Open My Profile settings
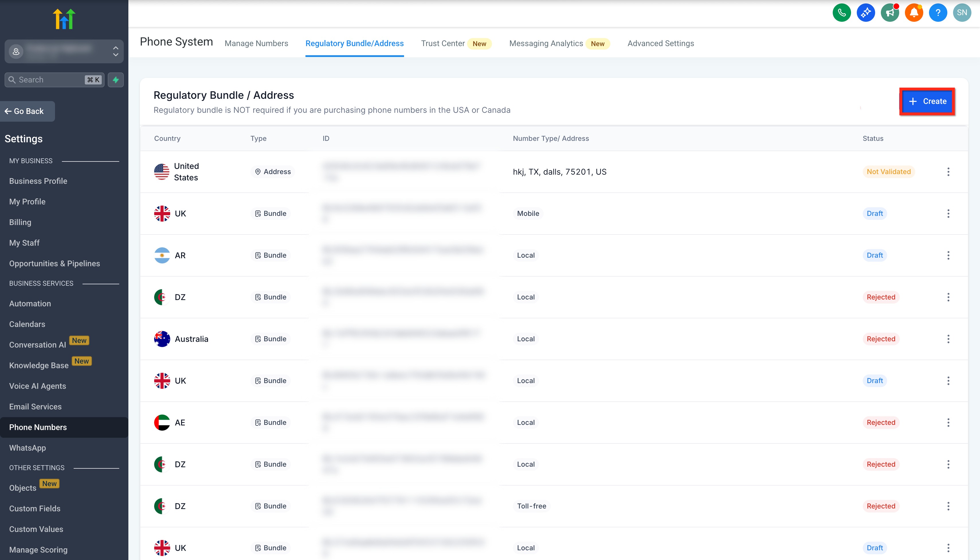980x560 pixels. point(27,202)
